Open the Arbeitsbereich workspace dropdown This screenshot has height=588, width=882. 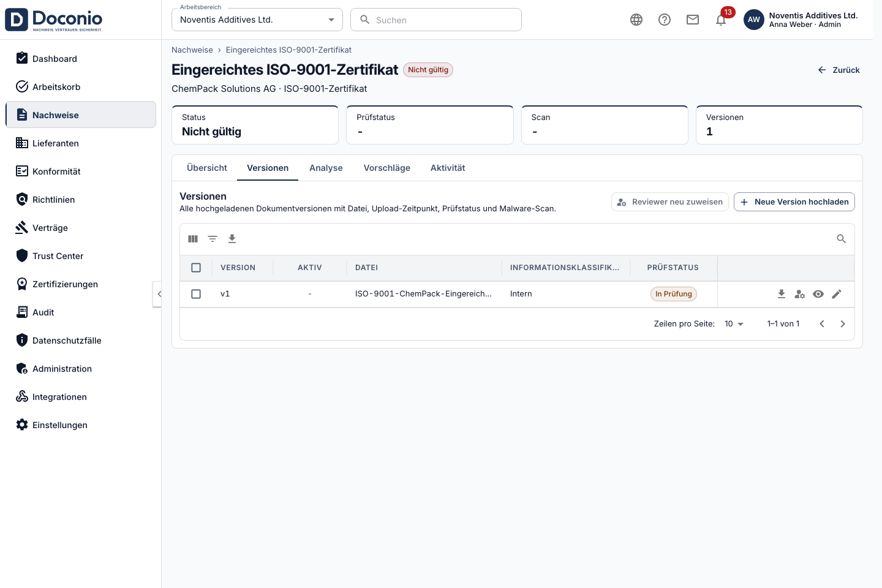[x=257, y=20]
